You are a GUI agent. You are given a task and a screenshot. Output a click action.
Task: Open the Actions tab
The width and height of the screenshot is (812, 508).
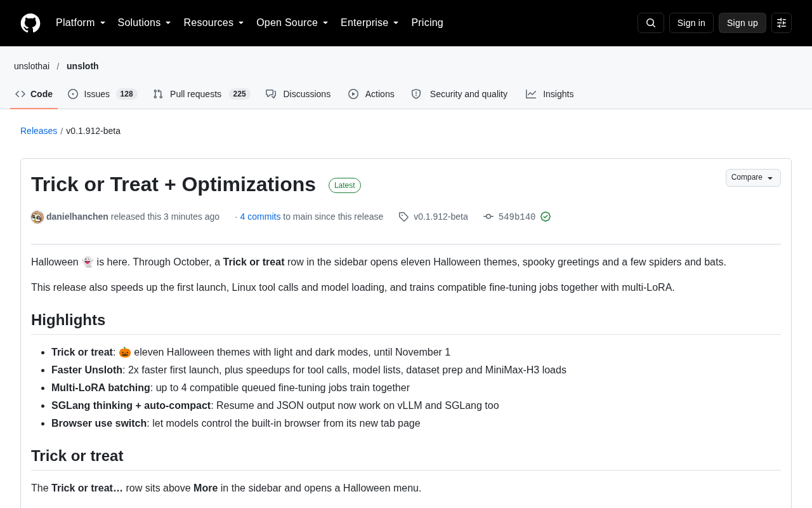pos(371,94)
